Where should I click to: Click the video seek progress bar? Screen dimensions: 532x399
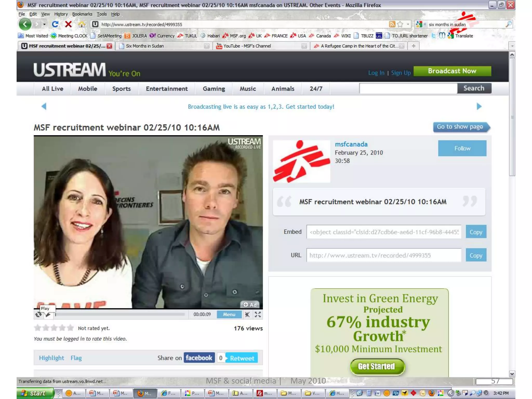tap(119, 315)
